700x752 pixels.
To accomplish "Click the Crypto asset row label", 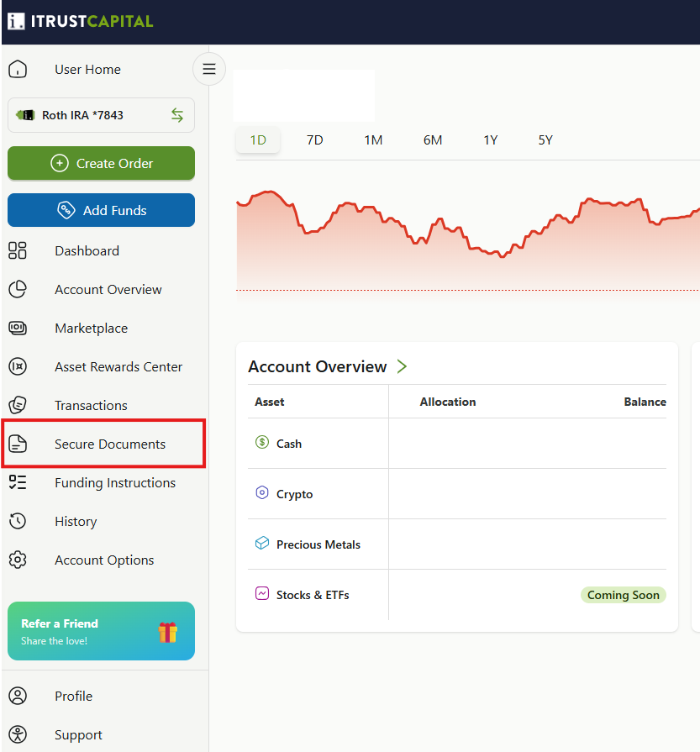I will click(x=295, y=494).
